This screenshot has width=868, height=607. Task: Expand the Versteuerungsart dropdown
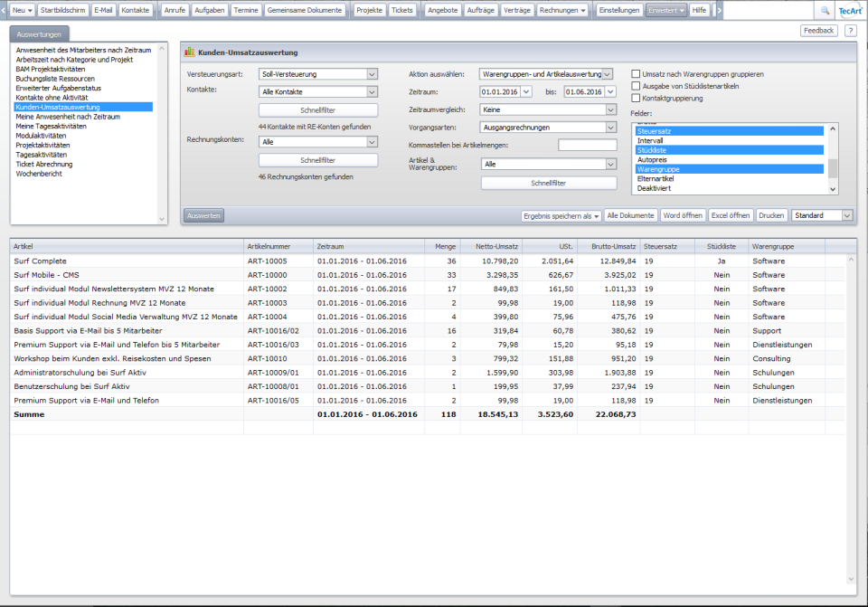click(x=372, y=74)
